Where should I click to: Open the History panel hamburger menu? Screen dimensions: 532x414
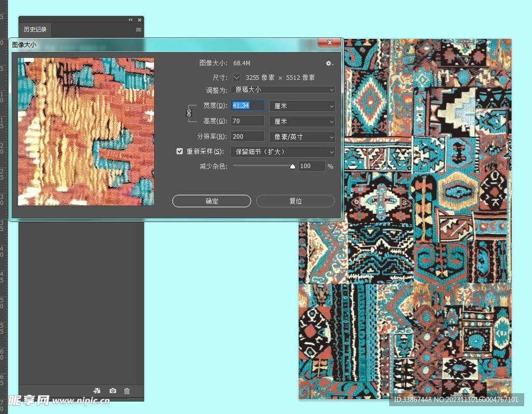pos(139,30)
